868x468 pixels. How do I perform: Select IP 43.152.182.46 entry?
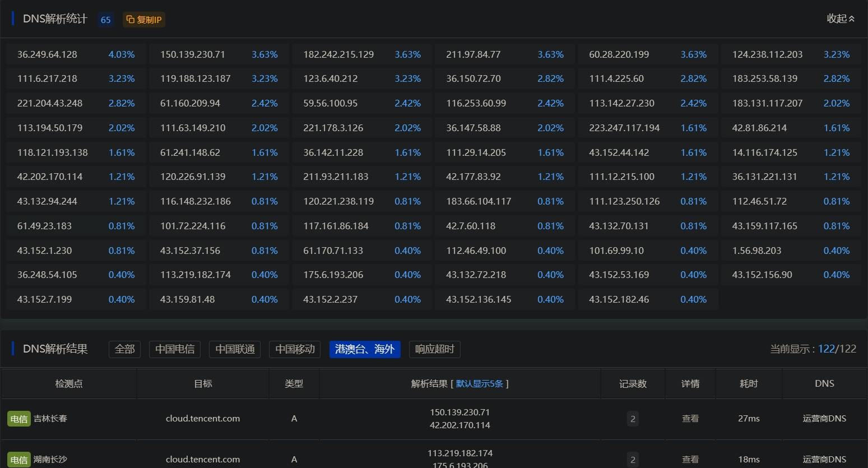pyautogui.click(x=619, y=299)
